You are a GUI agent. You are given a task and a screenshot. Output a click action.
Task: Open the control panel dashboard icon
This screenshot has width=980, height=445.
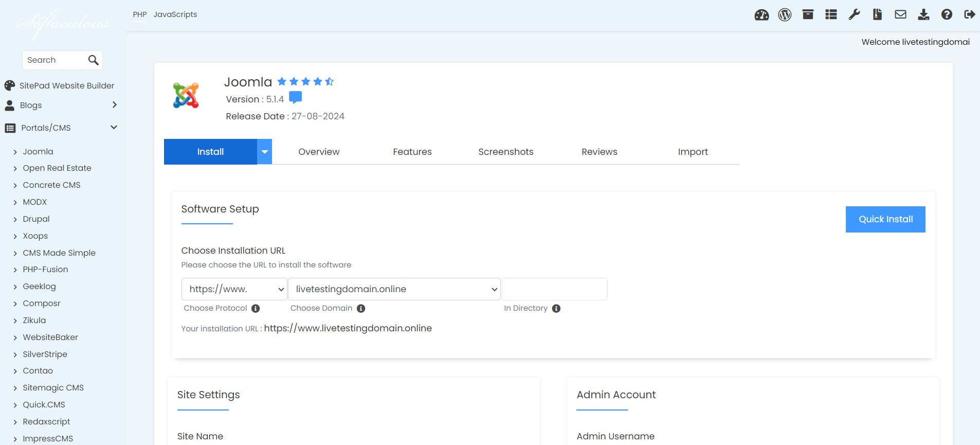(x=761, y=15)
